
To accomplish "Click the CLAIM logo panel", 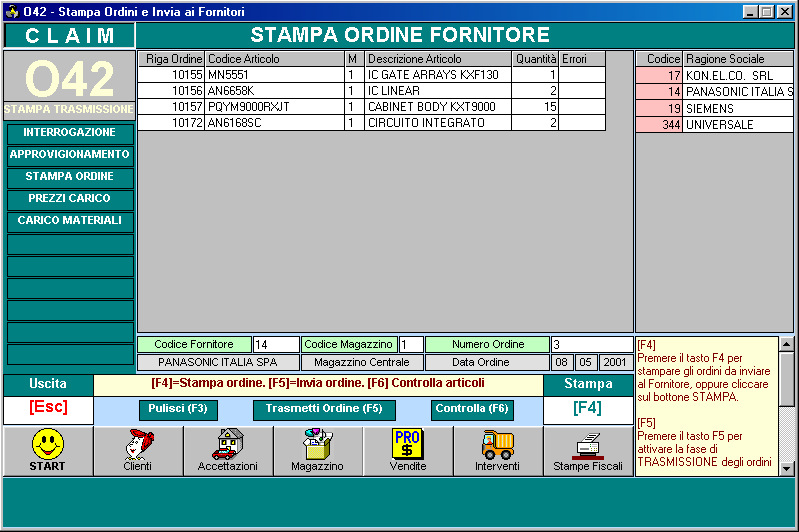I will point(69,35).
